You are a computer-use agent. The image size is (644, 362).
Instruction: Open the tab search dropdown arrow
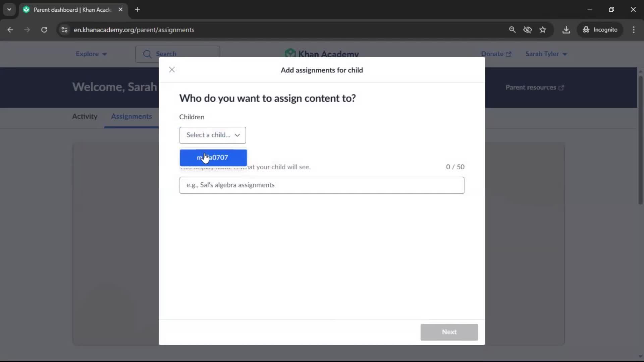tap(9, 9)
